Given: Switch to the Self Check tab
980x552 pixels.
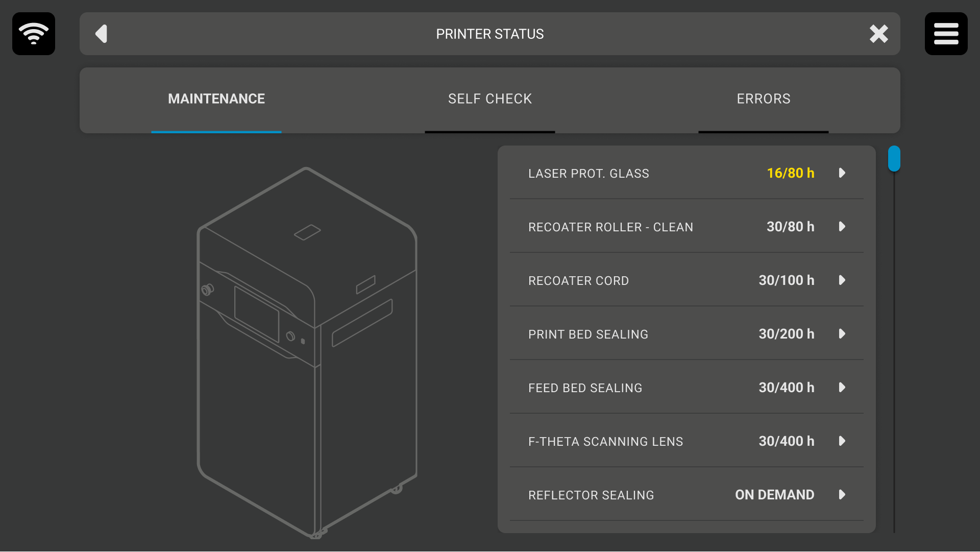Looking at the screenshot, I should pyautogui.click(x=489, y=99).
